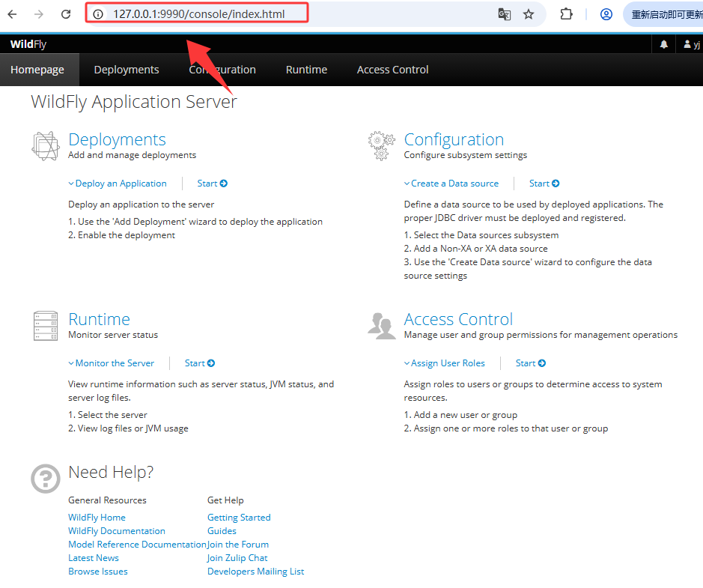Click the Access Control users icon

click(x=382, y=326)
